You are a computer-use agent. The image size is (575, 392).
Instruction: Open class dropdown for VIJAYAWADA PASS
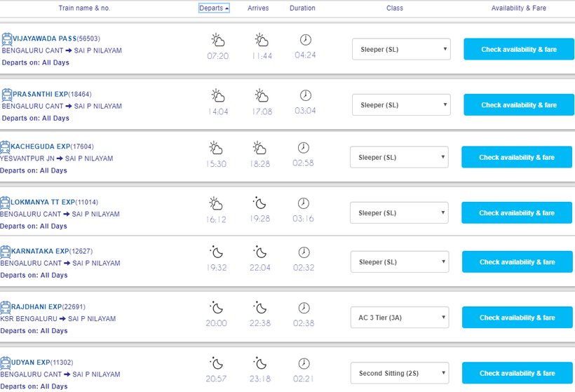click(400, 50)
